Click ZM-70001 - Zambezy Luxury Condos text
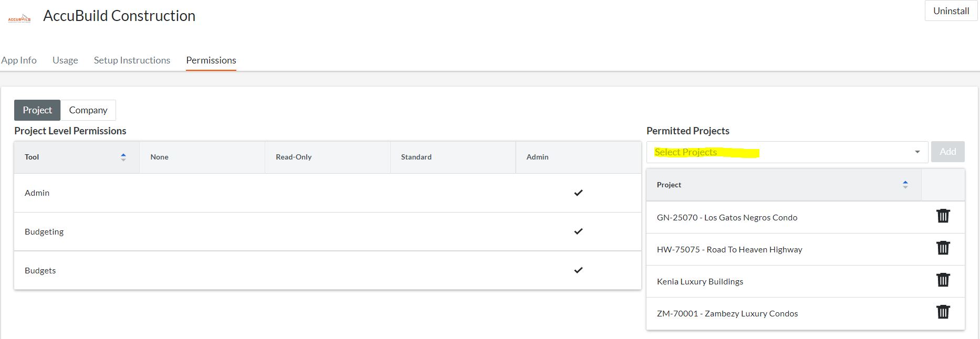 coord(727,314)
